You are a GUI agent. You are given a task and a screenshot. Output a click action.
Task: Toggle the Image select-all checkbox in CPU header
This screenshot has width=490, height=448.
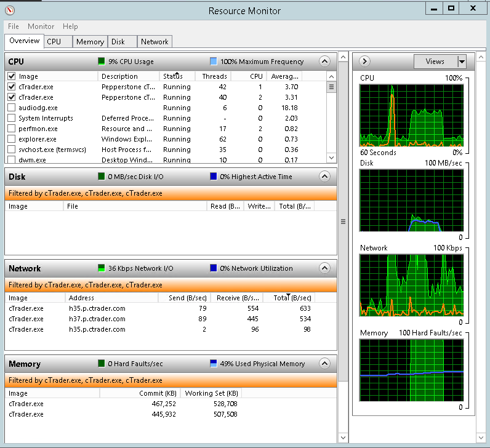(12, 76)
